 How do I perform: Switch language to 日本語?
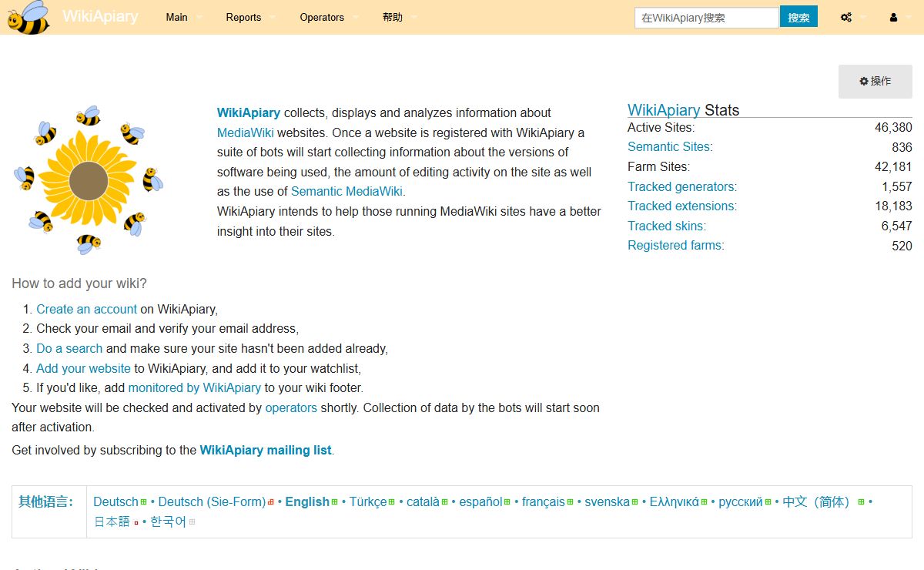click(x=112, y=521)
